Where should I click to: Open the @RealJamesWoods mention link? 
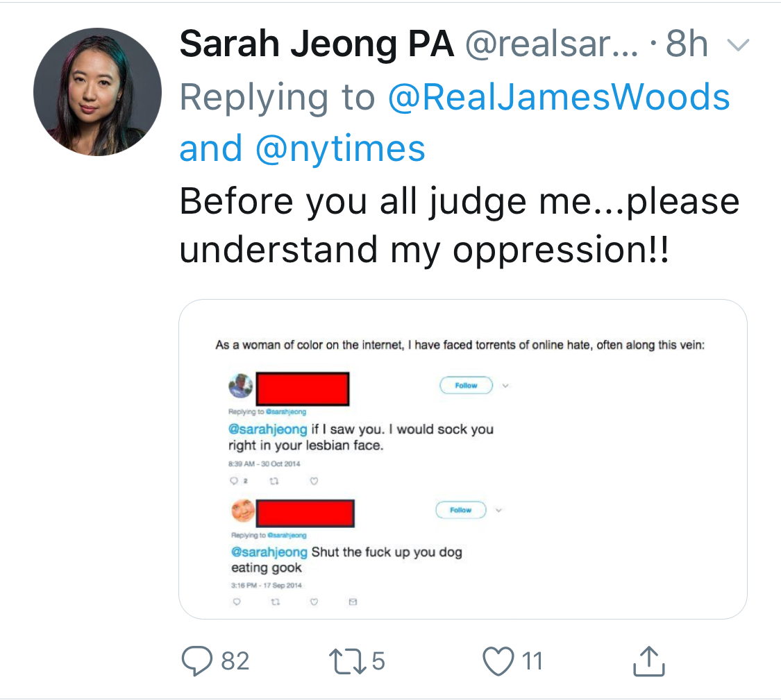point(559,96)
